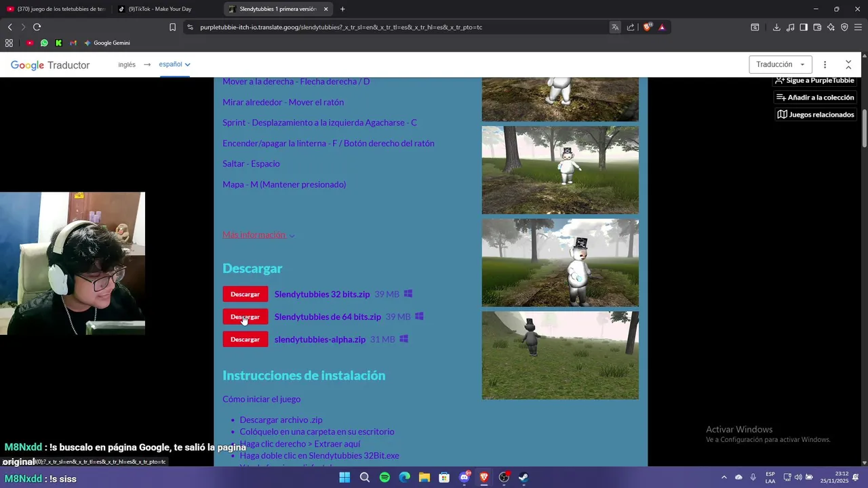Open Microsoft Edge from the taskbar

405,477
